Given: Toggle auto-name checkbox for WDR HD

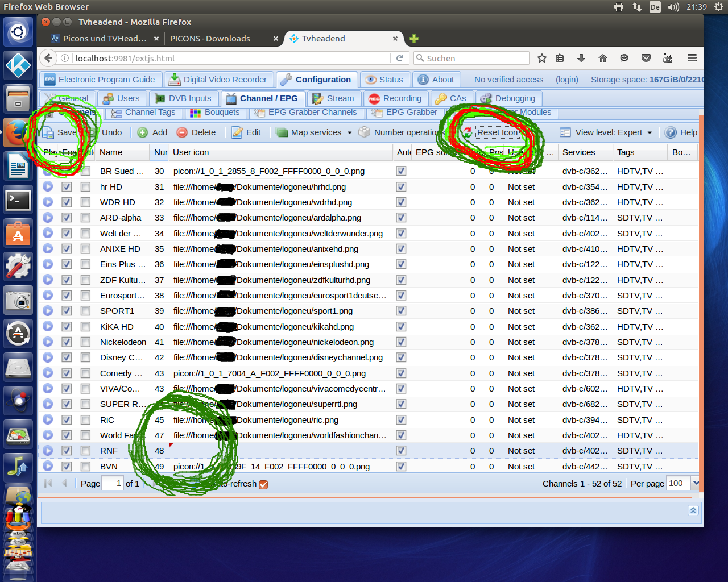Looking at the screenshot, I should [x=85, y=202].
